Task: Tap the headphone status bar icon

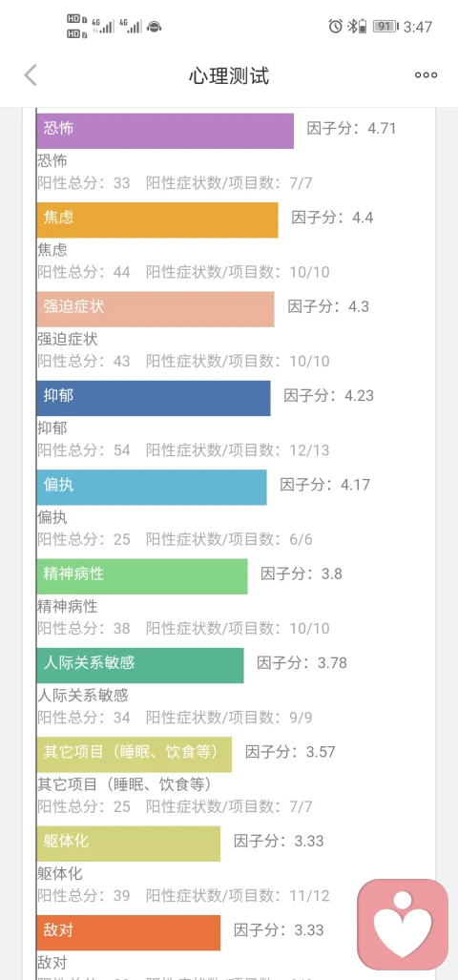Action: click(x=155, y=27)
